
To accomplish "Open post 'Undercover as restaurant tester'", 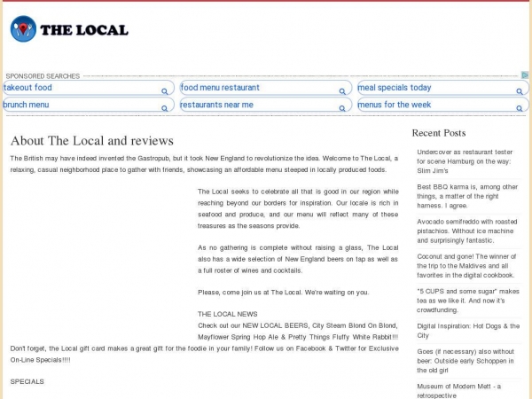I will 465,161.
